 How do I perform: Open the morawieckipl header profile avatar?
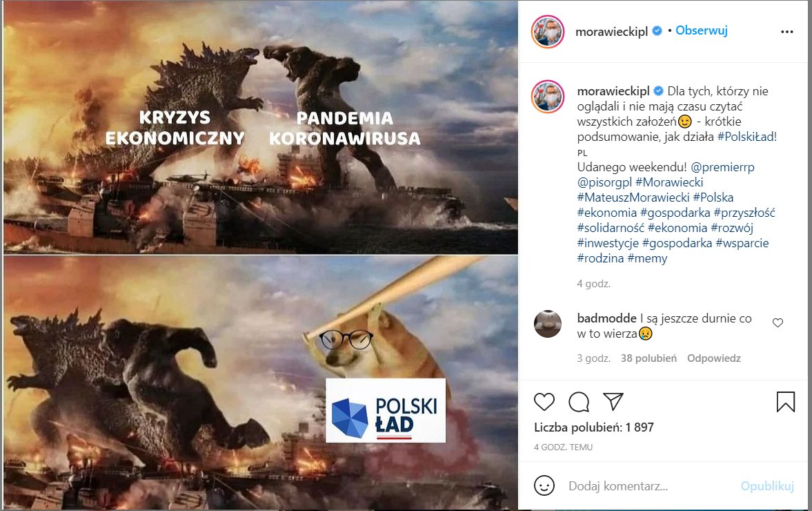coord(548,32)
